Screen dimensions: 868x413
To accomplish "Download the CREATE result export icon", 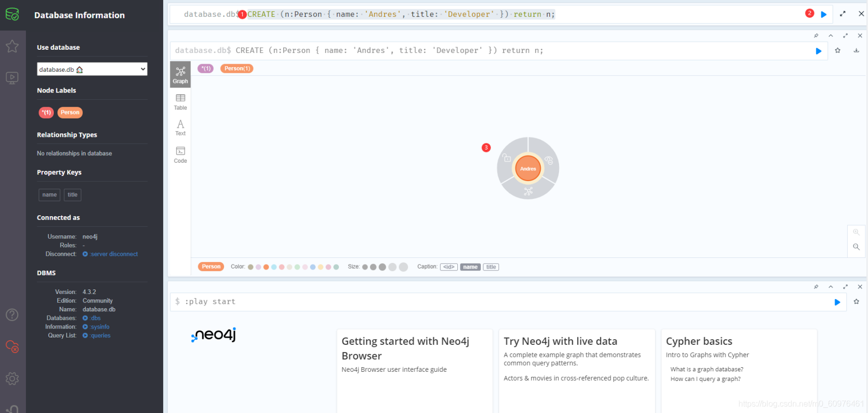I will point(856,50).
